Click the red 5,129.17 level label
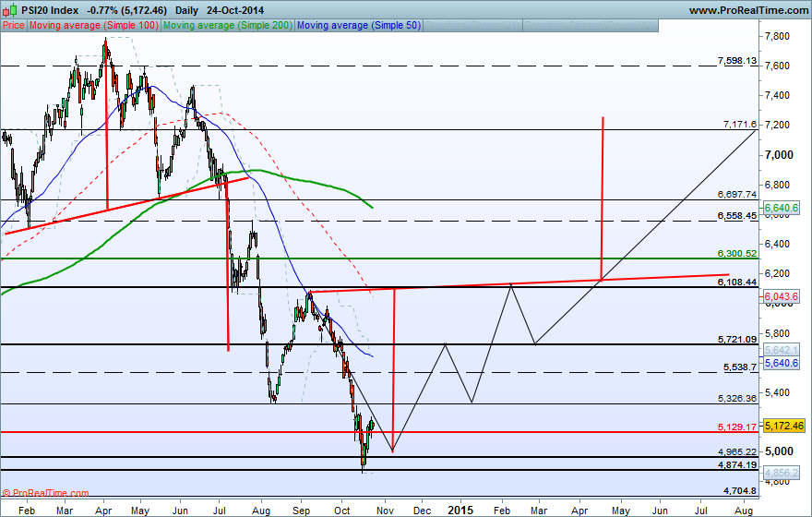 click(737, 427)
